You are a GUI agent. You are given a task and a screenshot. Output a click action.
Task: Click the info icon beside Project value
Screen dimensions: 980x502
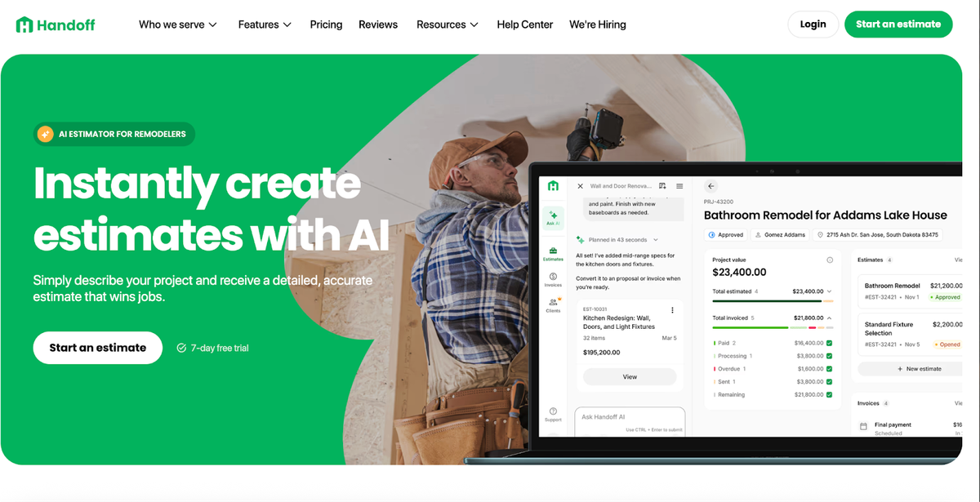pos(830,260)
